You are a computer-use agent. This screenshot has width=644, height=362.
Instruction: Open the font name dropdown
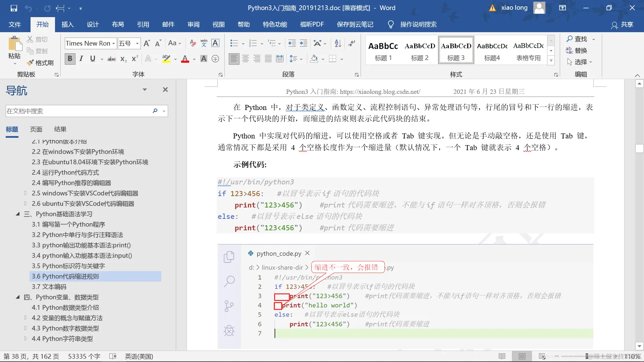(114, 44)
